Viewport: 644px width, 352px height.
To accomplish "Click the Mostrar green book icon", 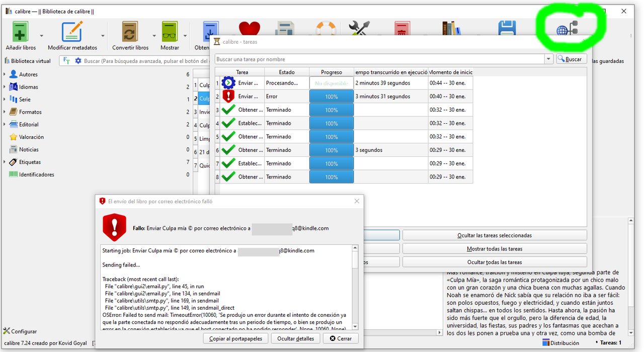I will [x=170, y=32].
